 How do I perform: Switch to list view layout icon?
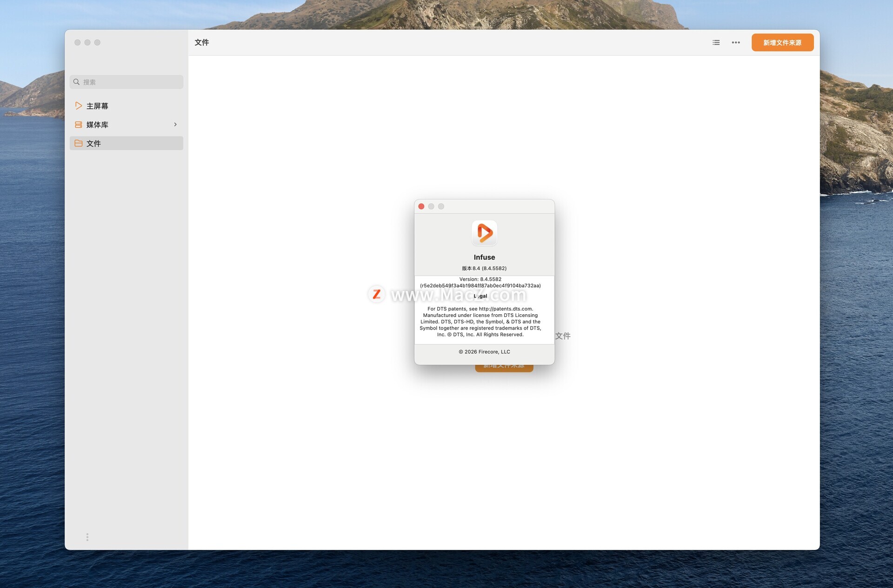(716, 42)
